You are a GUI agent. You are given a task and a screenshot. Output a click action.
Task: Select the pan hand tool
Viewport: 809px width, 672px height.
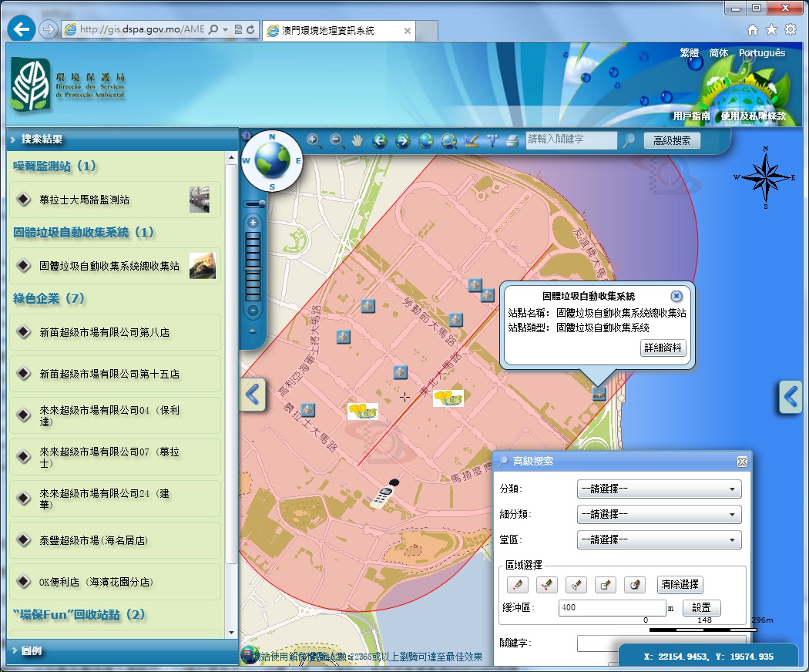click(x=358, y=140)
